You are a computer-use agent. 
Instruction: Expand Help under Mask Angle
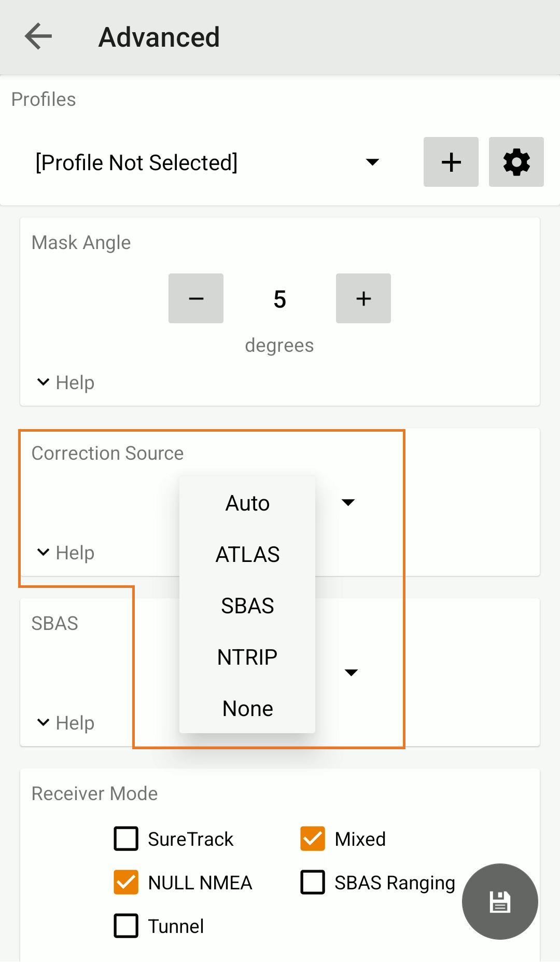(66, 382)
